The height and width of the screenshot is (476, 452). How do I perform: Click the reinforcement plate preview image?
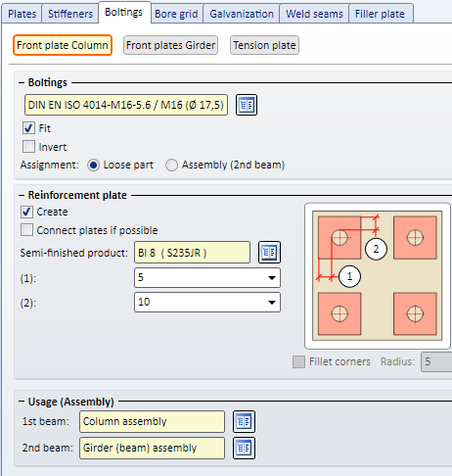[378, 276]
